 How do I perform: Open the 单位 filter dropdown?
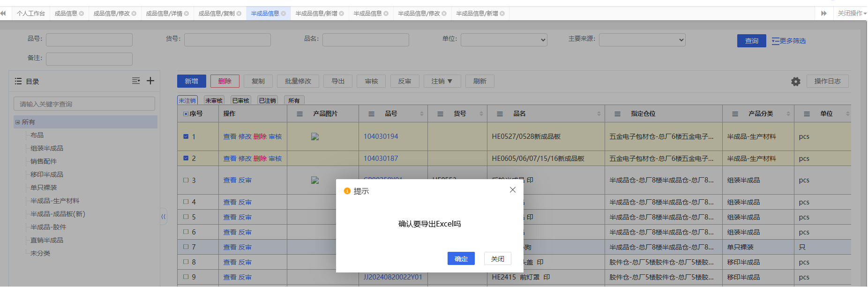pyautogui.click(x=504, y=40)
